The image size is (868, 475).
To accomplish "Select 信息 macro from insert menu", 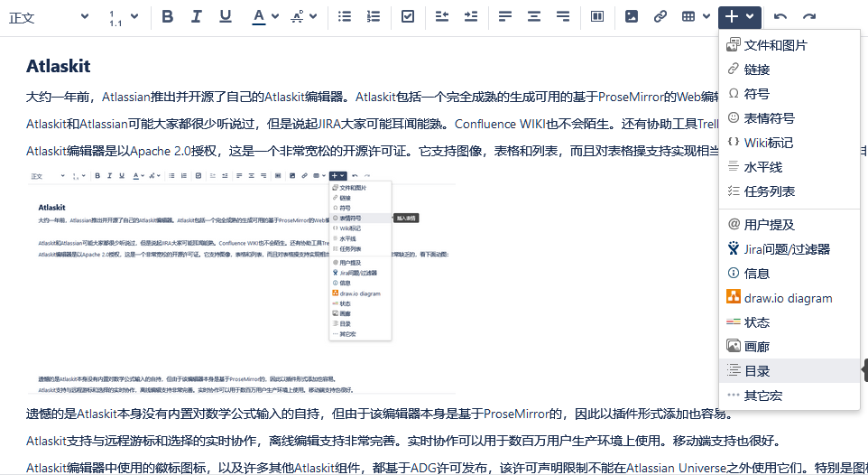I will [789, 274].
